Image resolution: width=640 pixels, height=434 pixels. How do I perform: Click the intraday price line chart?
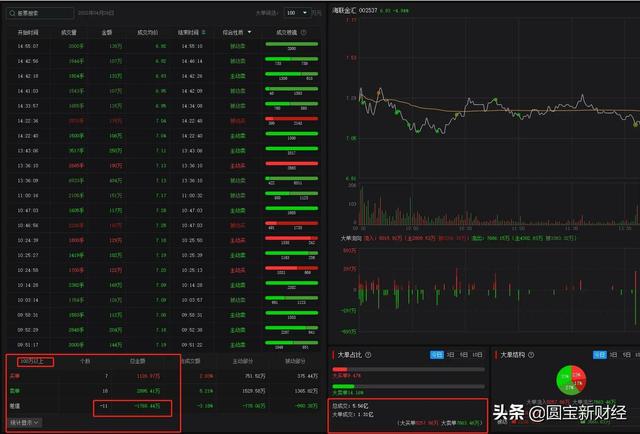click(x=499, y=99)
